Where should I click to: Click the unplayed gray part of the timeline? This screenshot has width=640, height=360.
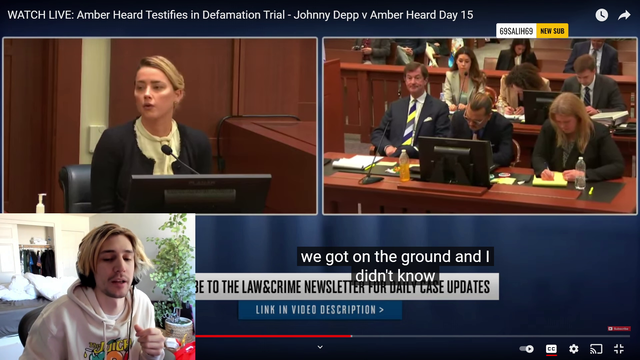click(491, 336)
